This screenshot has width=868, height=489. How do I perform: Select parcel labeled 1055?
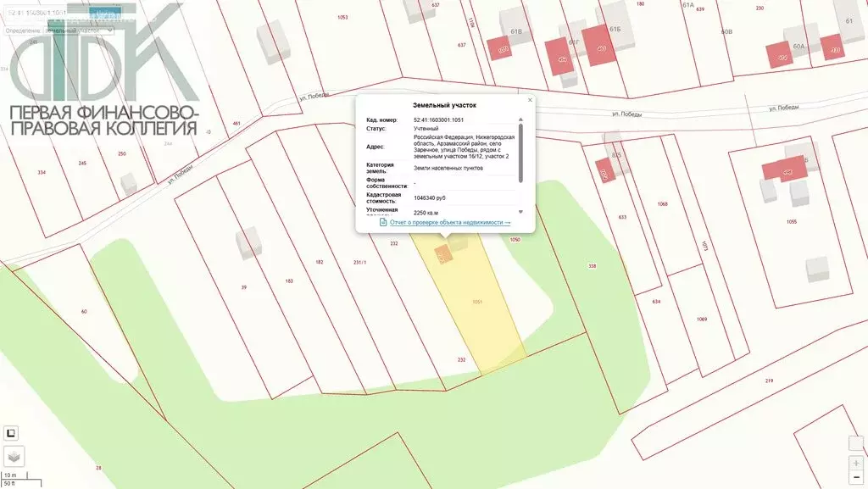pyautogui.click(x=792, y=222)
